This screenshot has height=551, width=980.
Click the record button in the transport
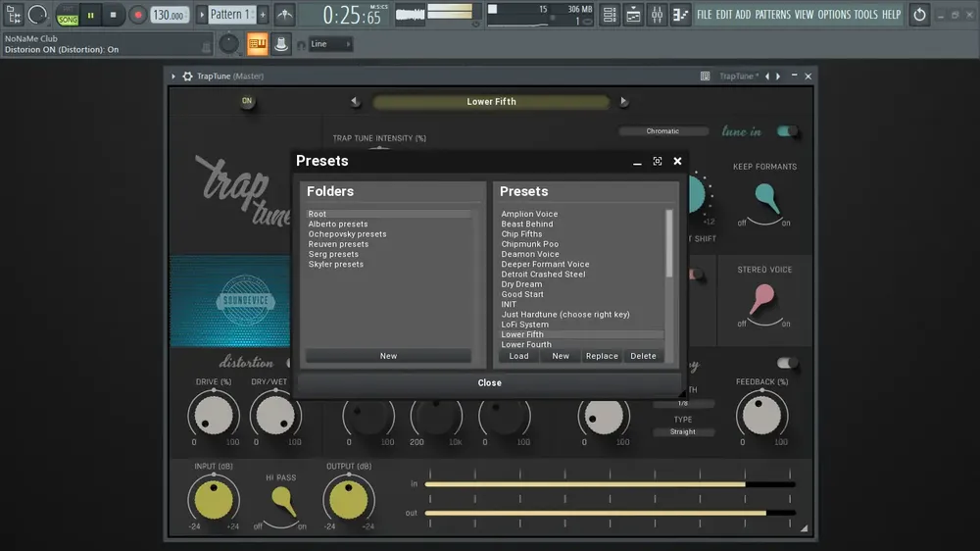coord(137,15)
